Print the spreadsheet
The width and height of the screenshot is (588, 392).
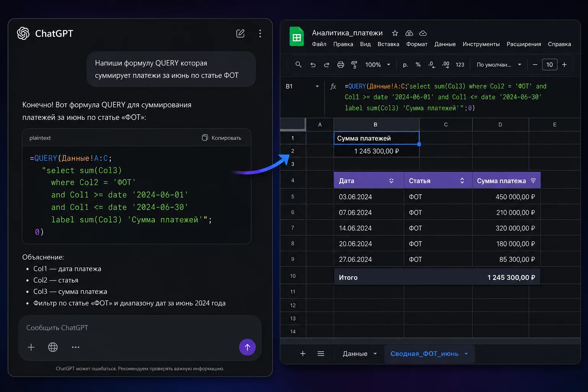[x=341, y=65]
